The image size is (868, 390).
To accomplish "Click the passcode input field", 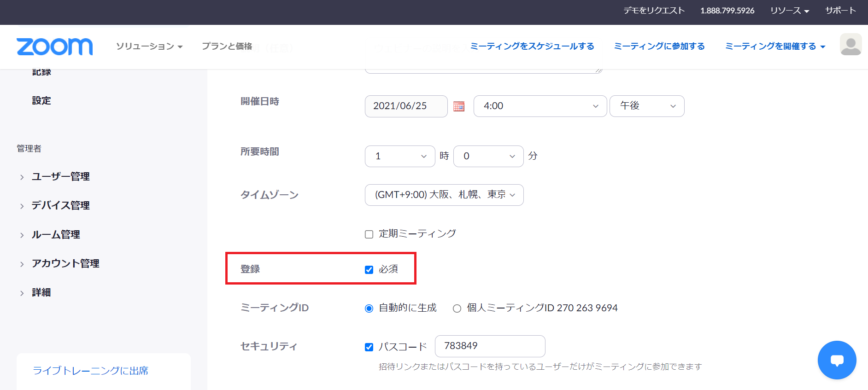I will click(x=490, y=346).
